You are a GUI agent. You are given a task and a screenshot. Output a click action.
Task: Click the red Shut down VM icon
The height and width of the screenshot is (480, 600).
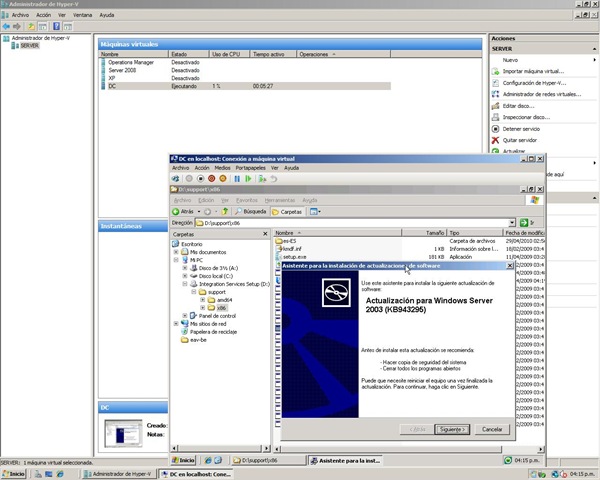click(x=212, y=179)
